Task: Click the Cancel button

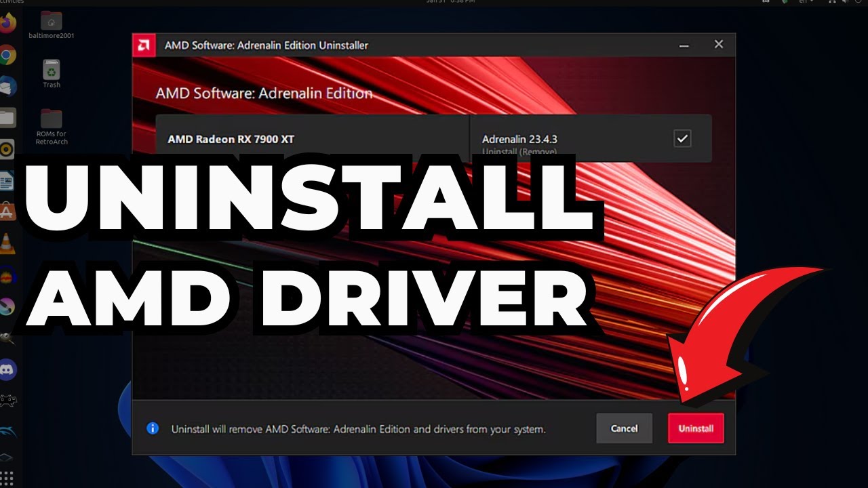Action: [x=624, y=428]
